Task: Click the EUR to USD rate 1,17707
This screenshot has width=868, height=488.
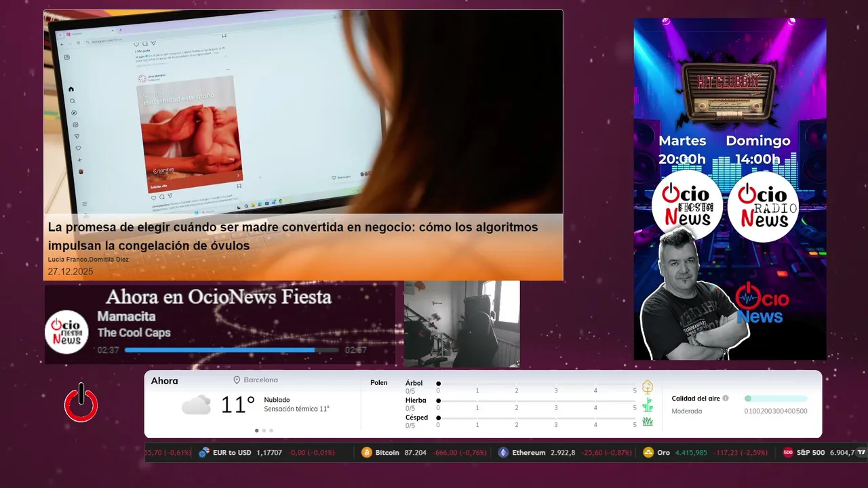Action: [270, 453]
